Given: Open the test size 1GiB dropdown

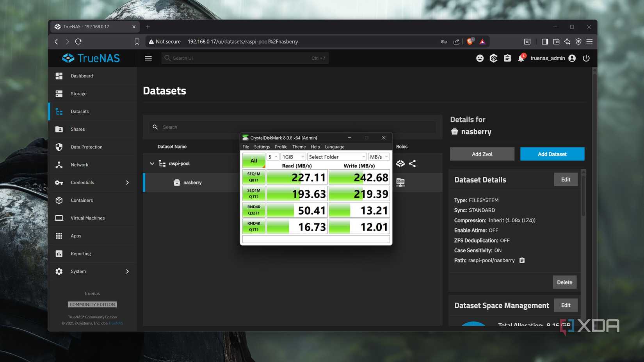Looking at the screenshot, I should [x=293, y=157].
